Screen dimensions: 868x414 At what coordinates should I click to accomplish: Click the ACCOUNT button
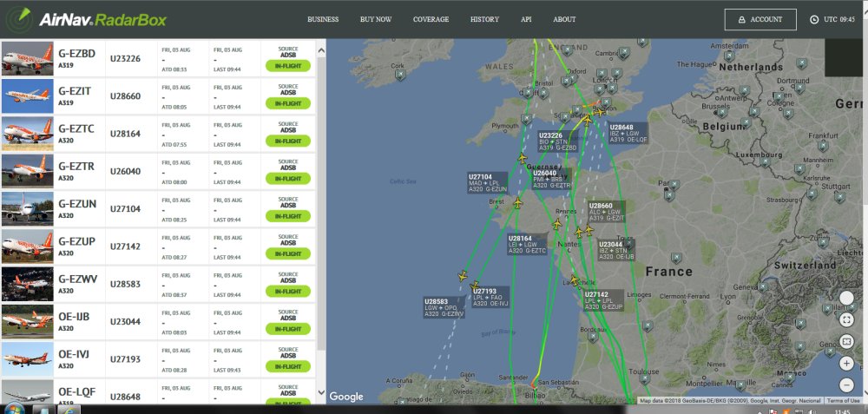point(760,19)
